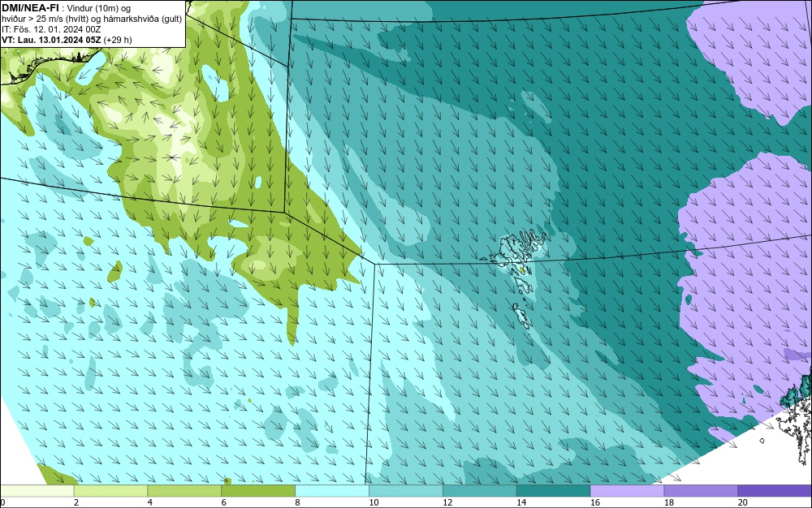This screenshot has width=812, height=508.
Task: Click the 14–16 m/s dark teal legend swatch
Action: 554,490
